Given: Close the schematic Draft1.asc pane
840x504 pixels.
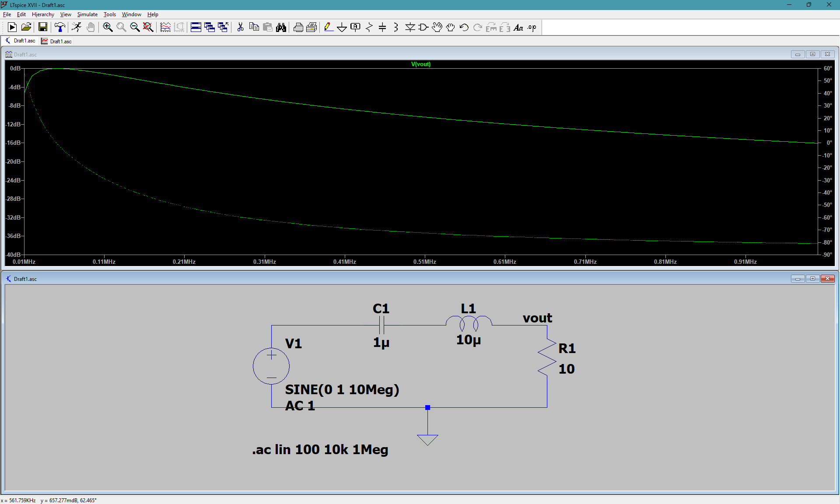Looking at the screenshot, I should point(828,279).
